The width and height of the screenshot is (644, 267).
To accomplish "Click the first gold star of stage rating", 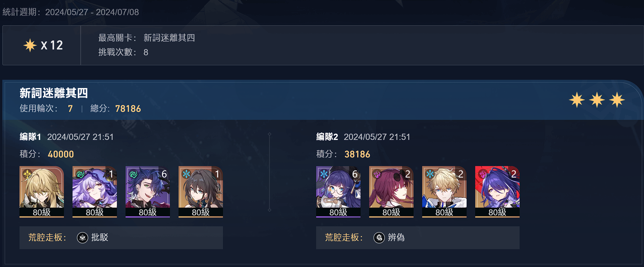I will [577, 100].
